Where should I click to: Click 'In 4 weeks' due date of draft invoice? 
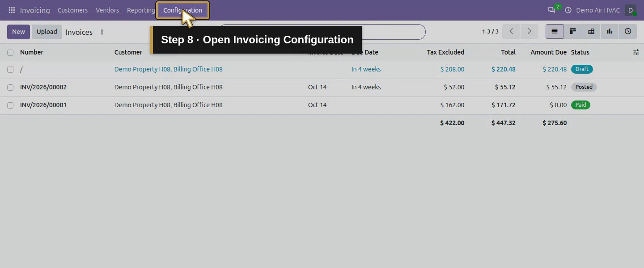366,69
